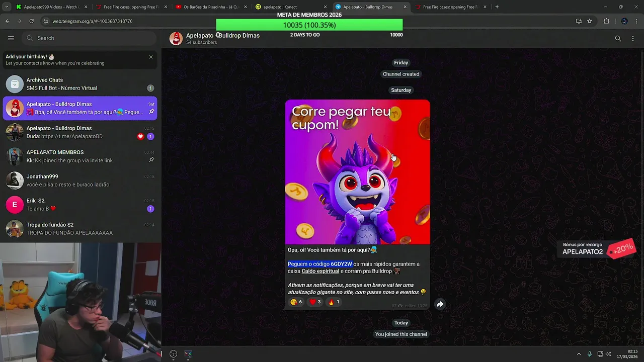Copy the code 6GDY2W in the message
This screenshot has height=362, width=644.
pos(341,264)
